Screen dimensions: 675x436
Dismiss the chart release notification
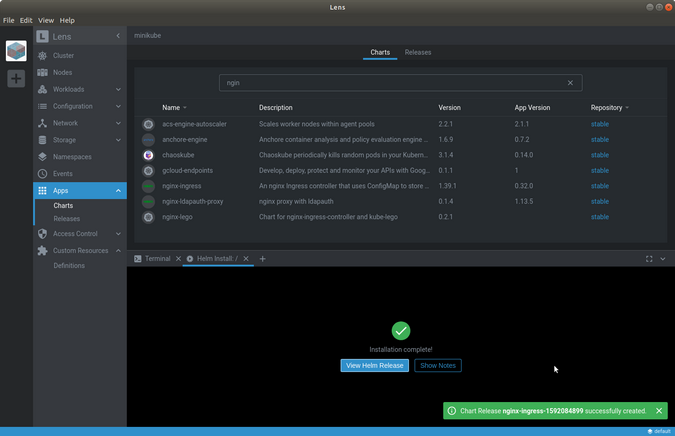coord(659,411)
